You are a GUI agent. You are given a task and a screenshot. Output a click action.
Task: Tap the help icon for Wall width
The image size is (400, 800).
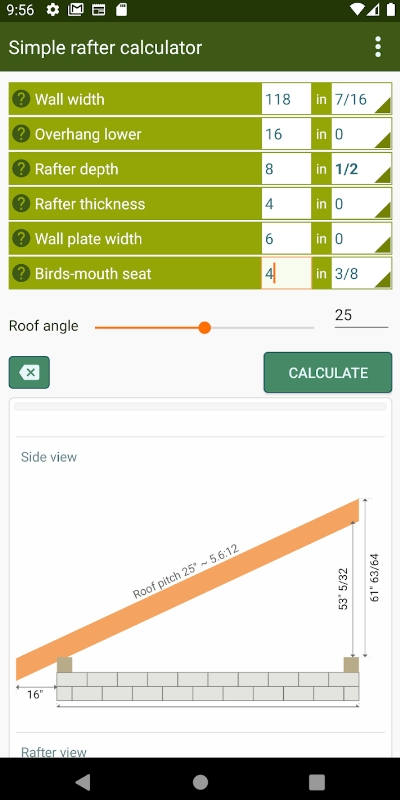coord(21,98)
